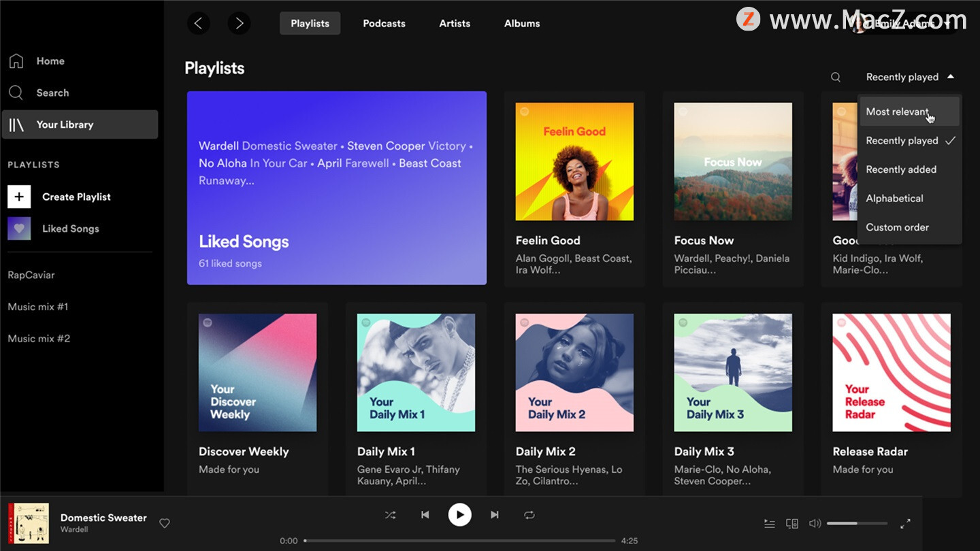Mute the volume speaker icon

click(815, 524)
